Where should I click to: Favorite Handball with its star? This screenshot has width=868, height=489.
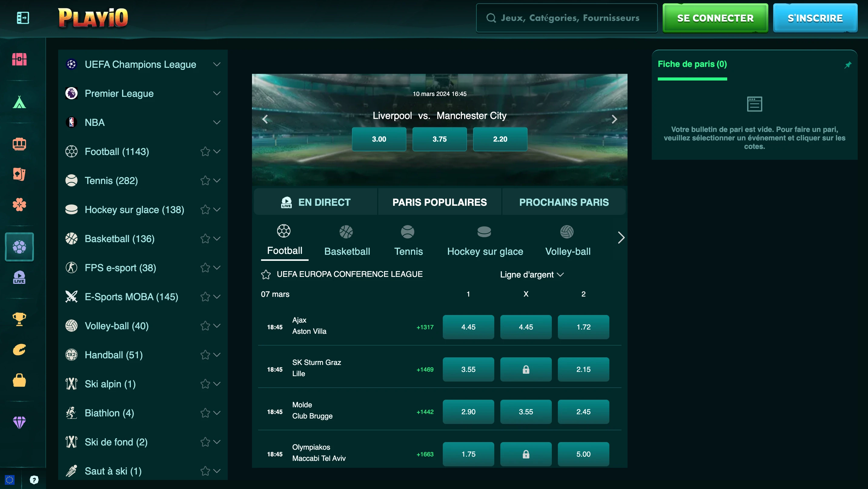[205, 355]
